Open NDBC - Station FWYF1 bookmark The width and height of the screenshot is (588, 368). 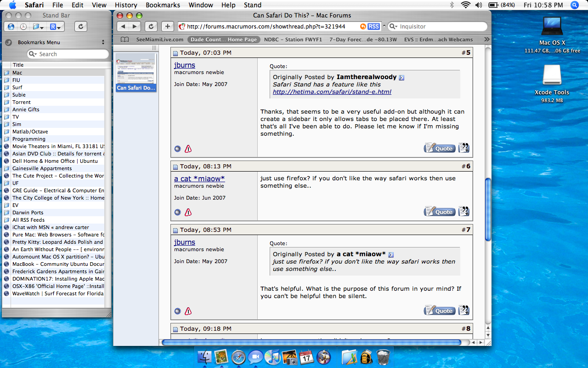coord(293,40)
